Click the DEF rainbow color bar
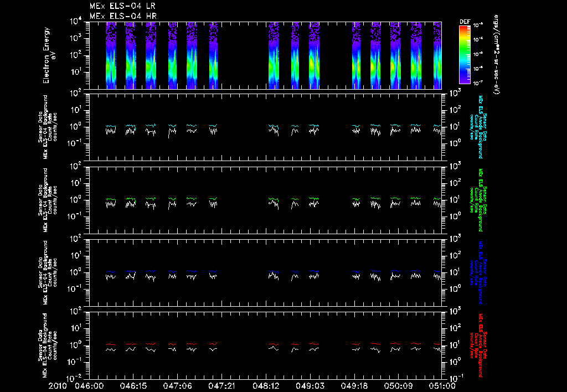This screenshot has width=567, height=392. pyautogui.click(x=465, y=55)
